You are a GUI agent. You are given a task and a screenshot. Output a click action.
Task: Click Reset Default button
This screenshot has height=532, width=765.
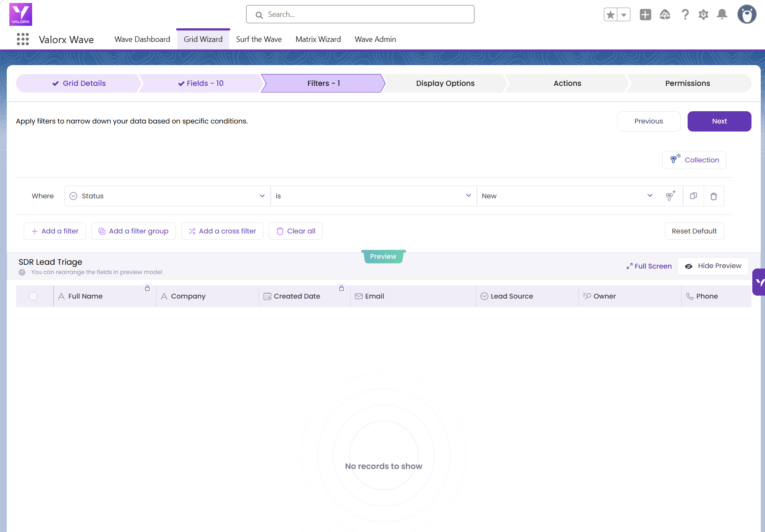[x=694, y=231]
